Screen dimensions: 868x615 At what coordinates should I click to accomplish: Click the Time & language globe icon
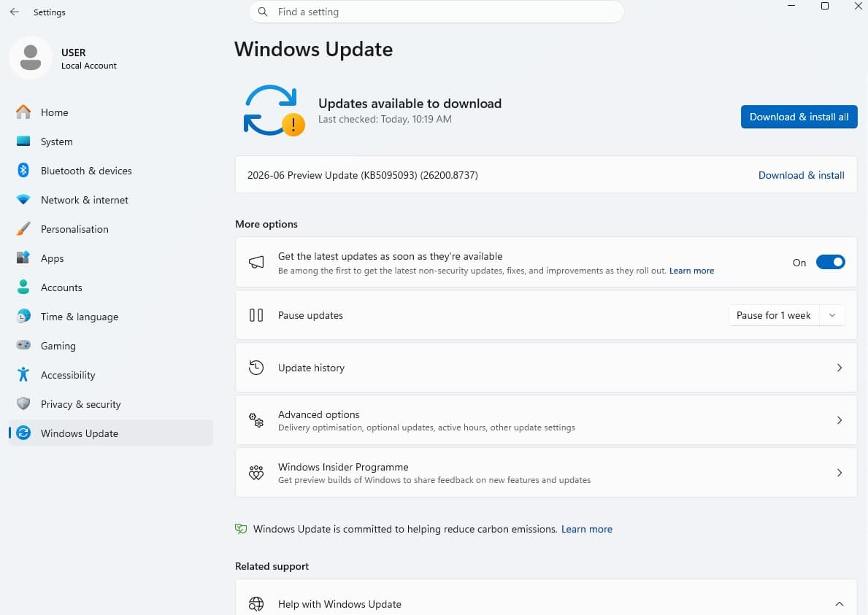[23, 317]
